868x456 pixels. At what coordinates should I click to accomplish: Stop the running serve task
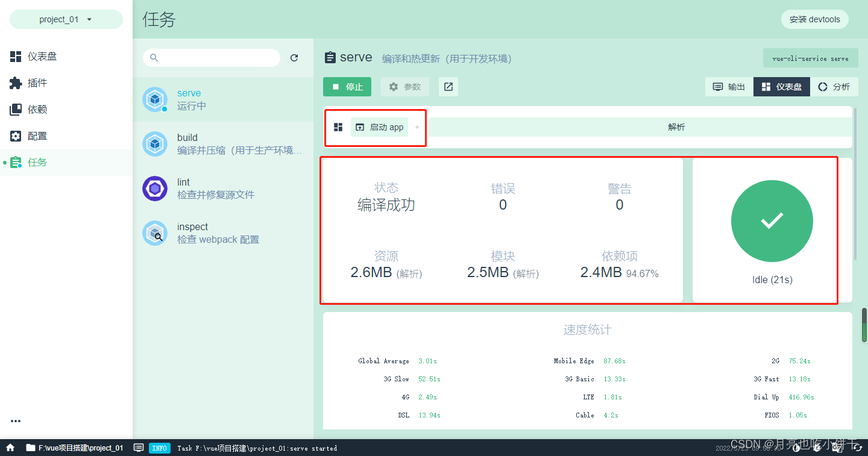tap(347, 87)
